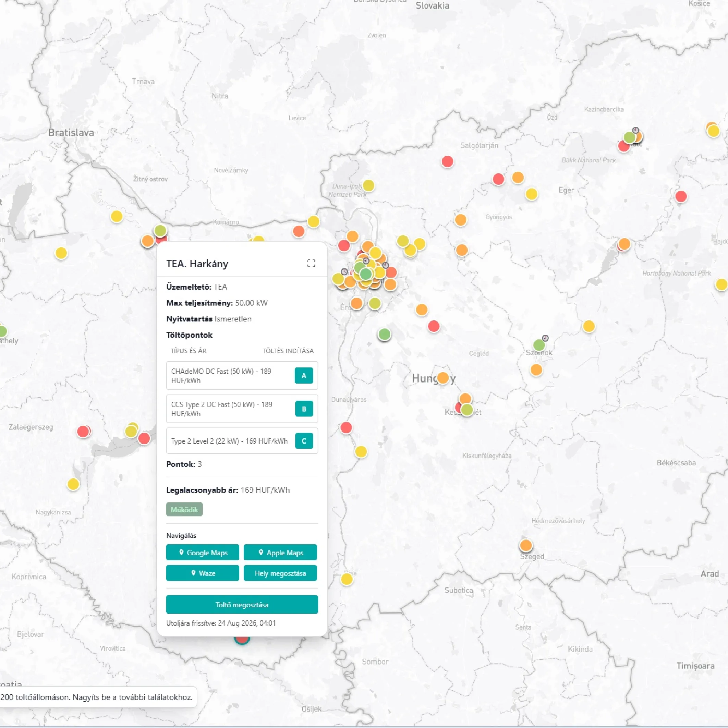Click the orange charger marker at Szeged
Viewport: 728px width, 728px height.
(x=526, y=545)
